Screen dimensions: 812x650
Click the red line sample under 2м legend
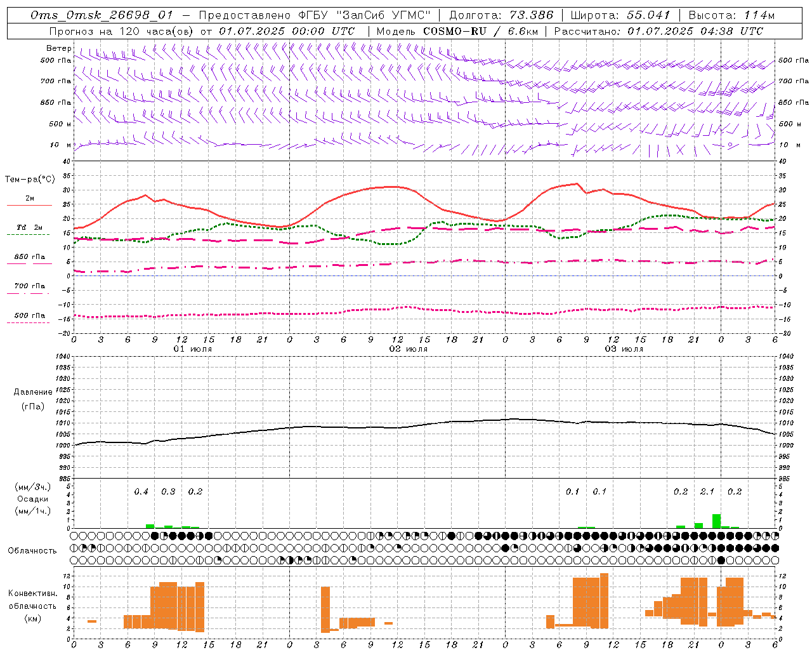coord(29,206)
